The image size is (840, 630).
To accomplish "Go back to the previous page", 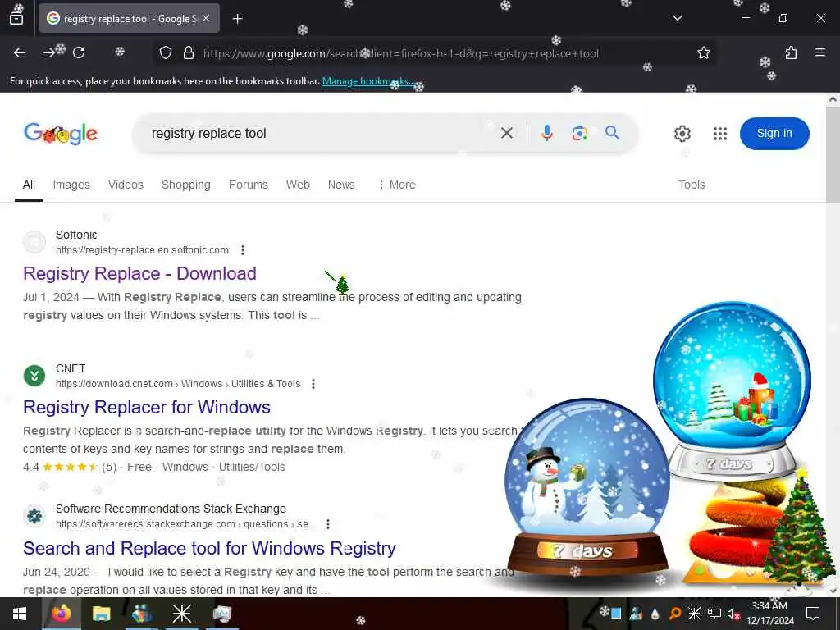I will 20,52.
